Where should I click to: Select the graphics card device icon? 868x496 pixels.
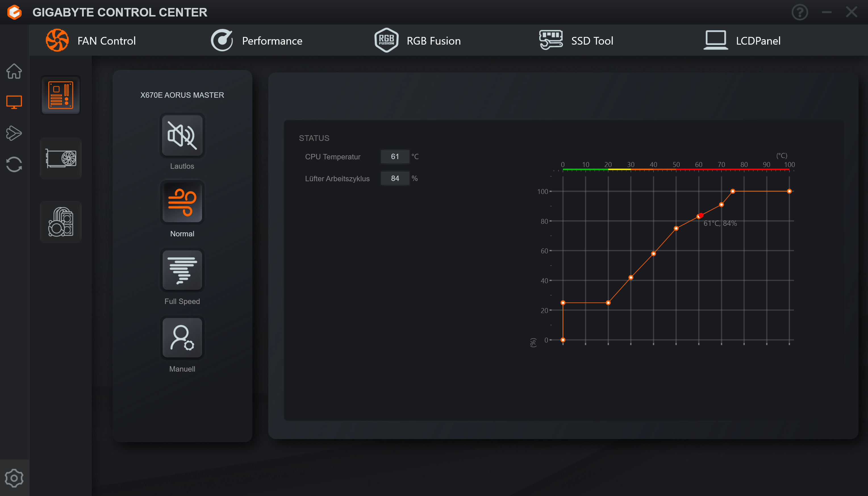(x=60, y=159)
